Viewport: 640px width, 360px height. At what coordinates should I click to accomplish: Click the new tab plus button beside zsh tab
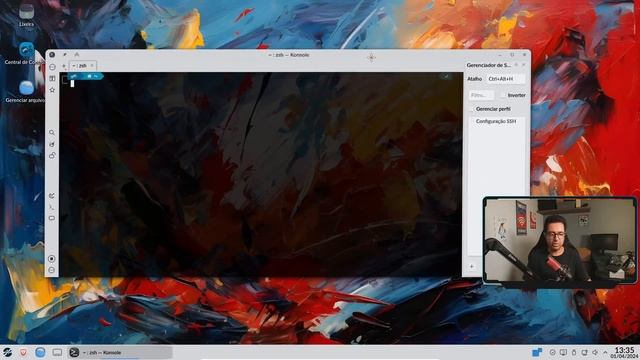click(x=64, y=66)
